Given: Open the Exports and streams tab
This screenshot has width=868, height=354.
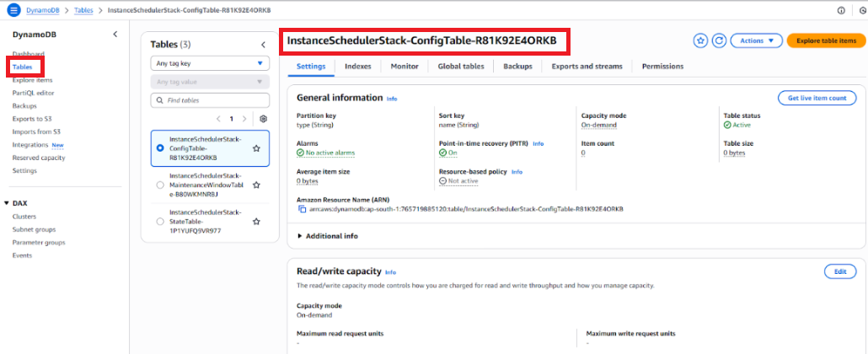Looking at the screenshot, I should (587, 66).
